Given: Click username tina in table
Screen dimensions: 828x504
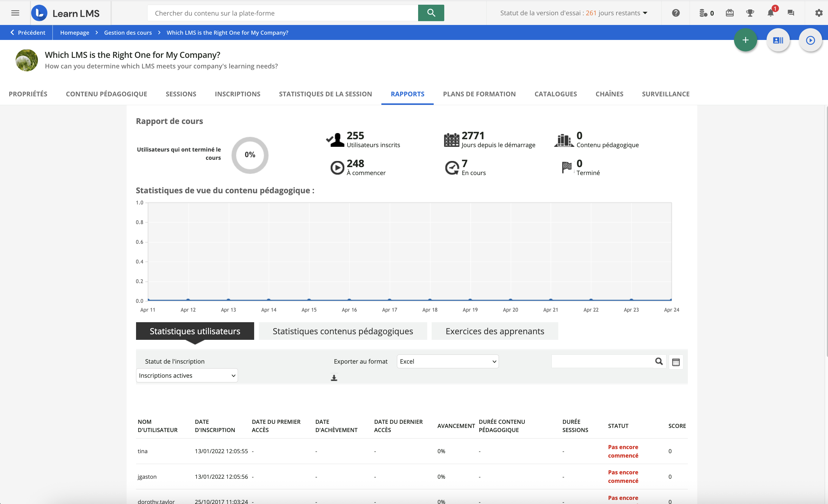Looking at the screenshot, I should click(x=143, y=451).
